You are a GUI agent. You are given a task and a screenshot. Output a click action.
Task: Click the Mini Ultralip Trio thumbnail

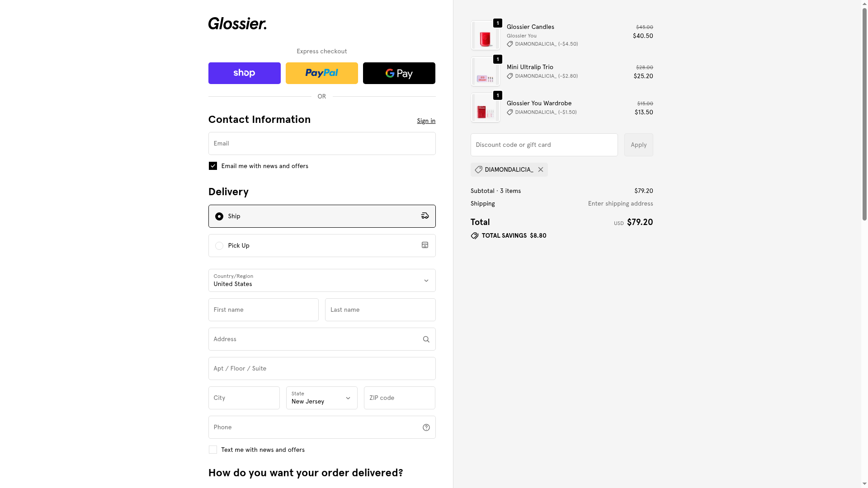tap(485, 72)
